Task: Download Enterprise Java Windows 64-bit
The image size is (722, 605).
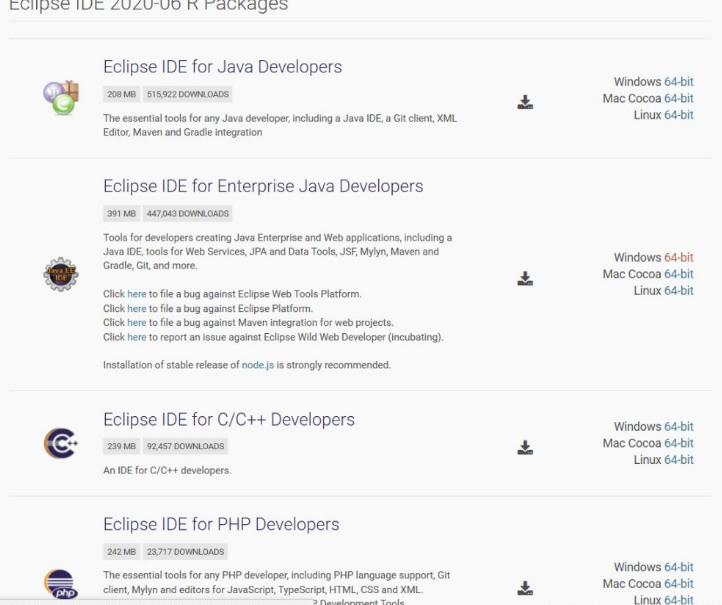Action: pyautogui.click(x=679, y=257)
